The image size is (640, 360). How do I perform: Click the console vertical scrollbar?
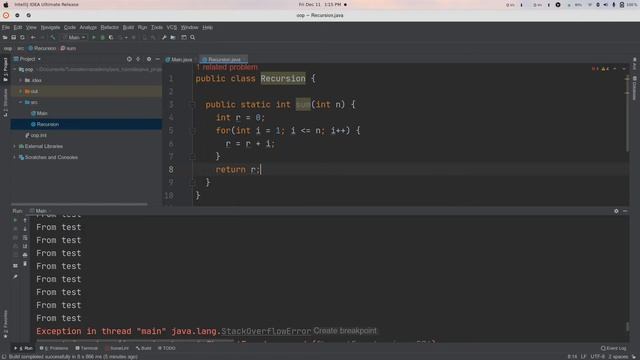(x=628, y=327)
